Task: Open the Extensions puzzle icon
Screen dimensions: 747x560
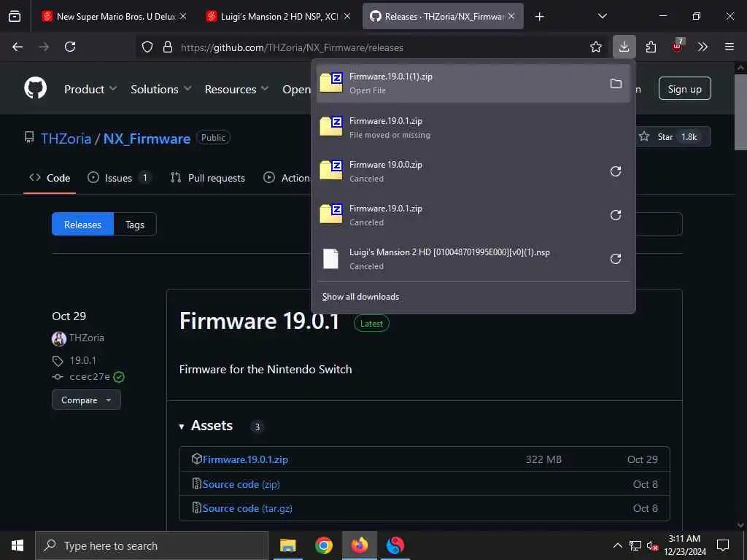Action: [x=651, y=47]
